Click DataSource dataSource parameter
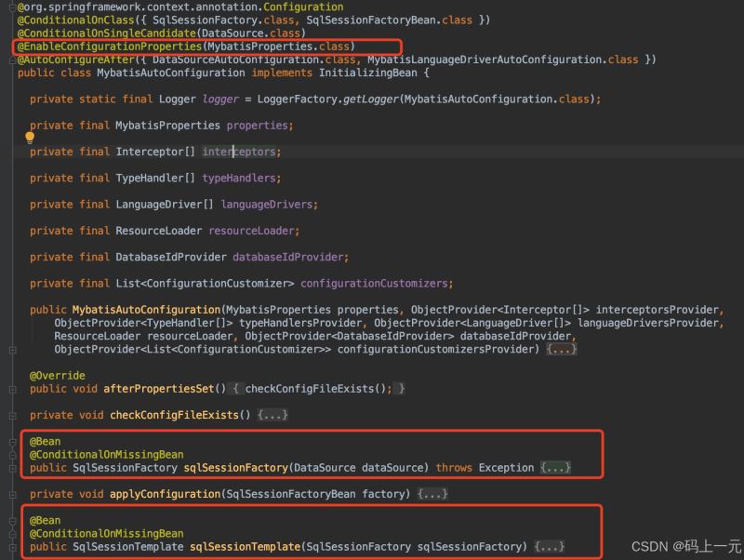The image size is (744, 560). click(359, 468)
